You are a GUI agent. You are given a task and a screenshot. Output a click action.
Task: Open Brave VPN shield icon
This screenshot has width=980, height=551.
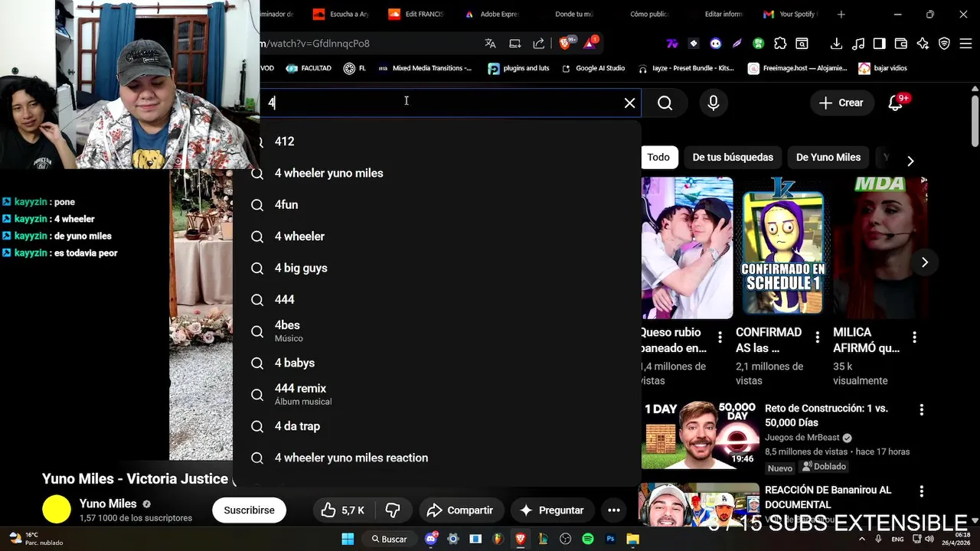click(944, 44)
